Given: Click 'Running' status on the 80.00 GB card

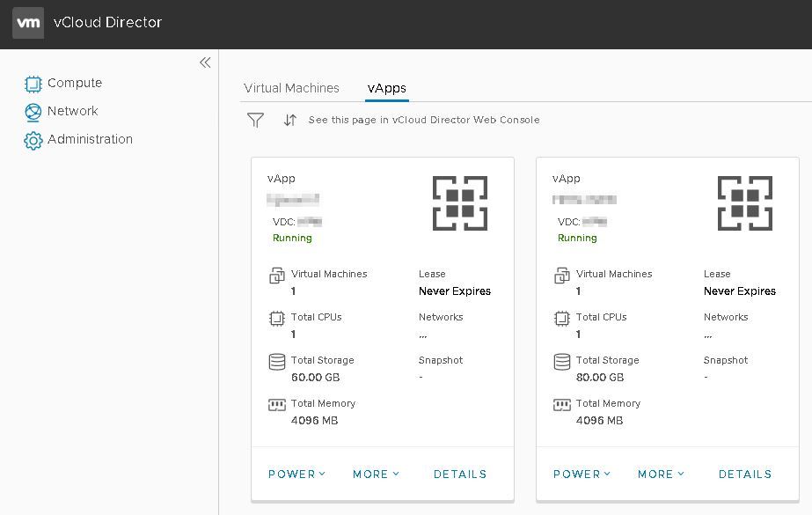Looking at the screenshot, I should click(x=577, y=238).
